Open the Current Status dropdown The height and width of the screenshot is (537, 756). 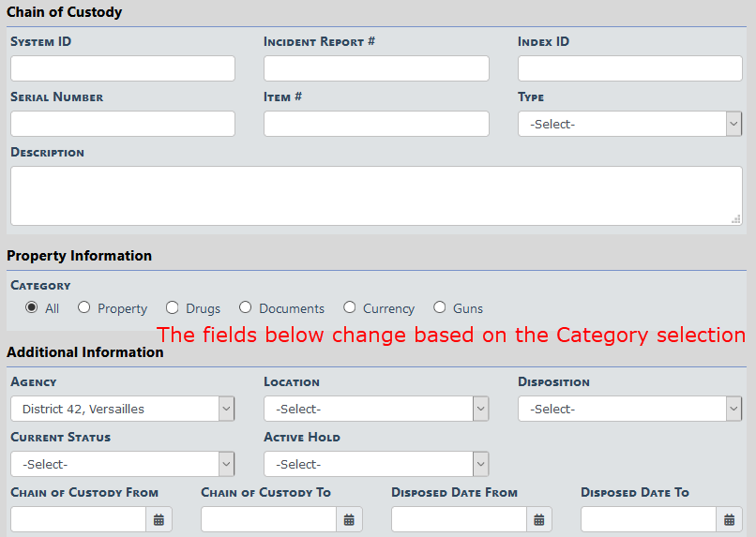click(122, 464)
